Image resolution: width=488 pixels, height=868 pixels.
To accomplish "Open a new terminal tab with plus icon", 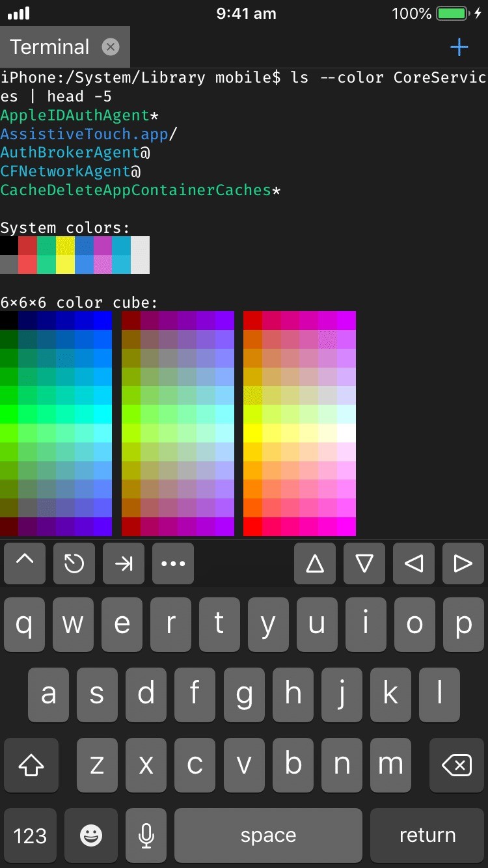I will (x=459, y=47).
